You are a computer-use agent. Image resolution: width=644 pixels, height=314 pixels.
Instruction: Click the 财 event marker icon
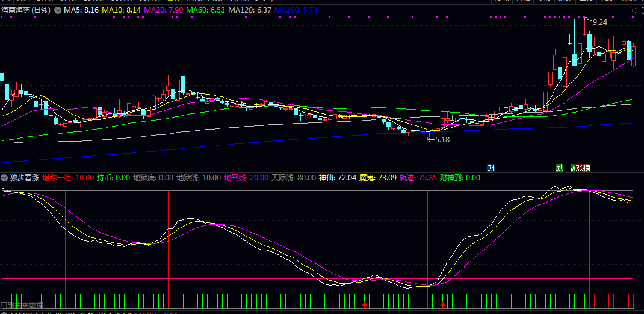(491, 168)
